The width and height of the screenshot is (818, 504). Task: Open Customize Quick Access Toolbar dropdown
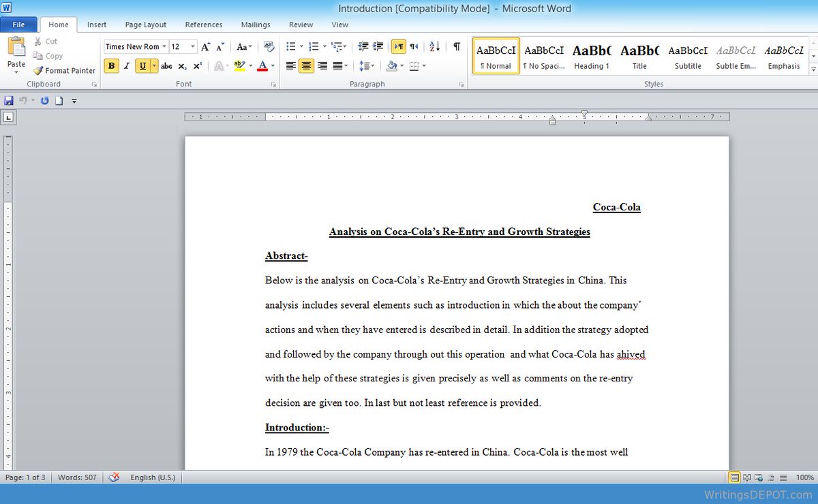point(74,101)
